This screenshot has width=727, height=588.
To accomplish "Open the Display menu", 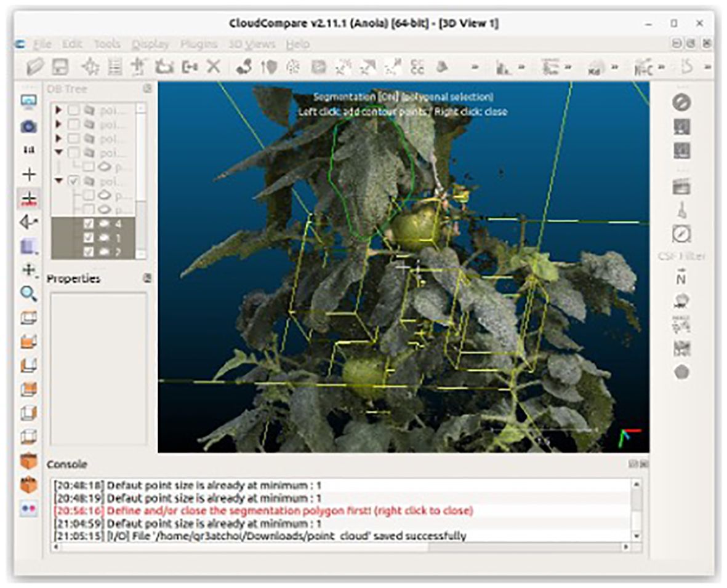I will coord(150,44).
